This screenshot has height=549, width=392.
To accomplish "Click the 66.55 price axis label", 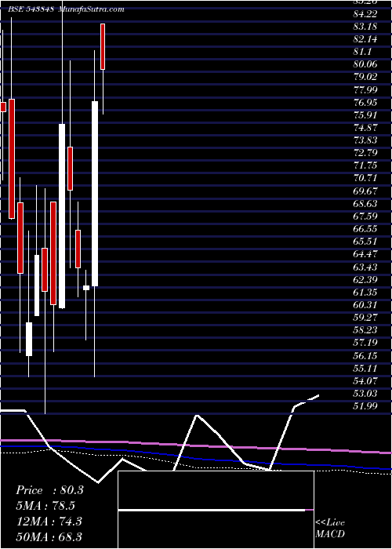I will click(366, 229).
